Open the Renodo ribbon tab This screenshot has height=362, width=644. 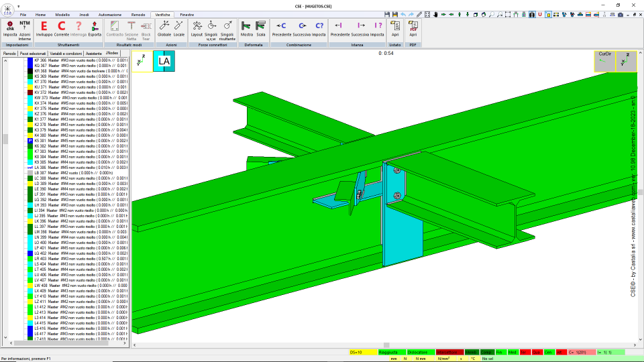tap(138, 15)
